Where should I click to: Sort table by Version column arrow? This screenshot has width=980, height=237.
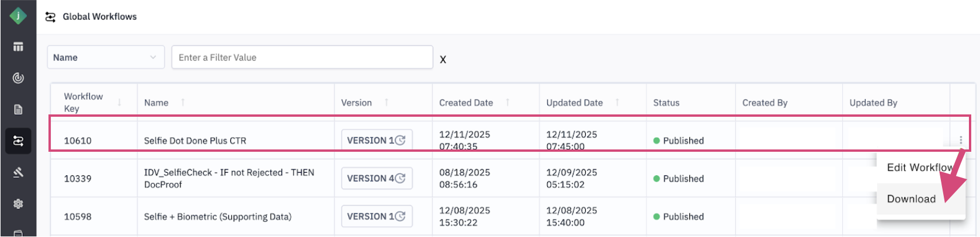386,102
